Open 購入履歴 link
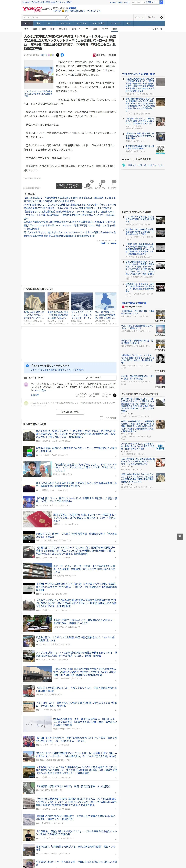186x868 pixels. tap(152, 18)
